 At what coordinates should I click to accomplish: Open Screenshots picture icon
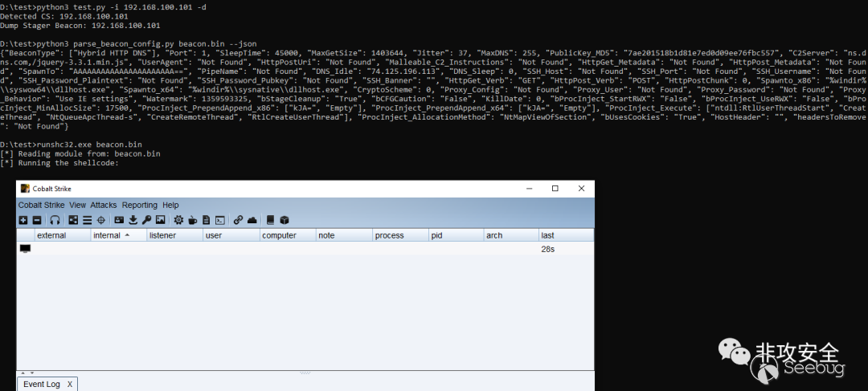tap(160, 220)
